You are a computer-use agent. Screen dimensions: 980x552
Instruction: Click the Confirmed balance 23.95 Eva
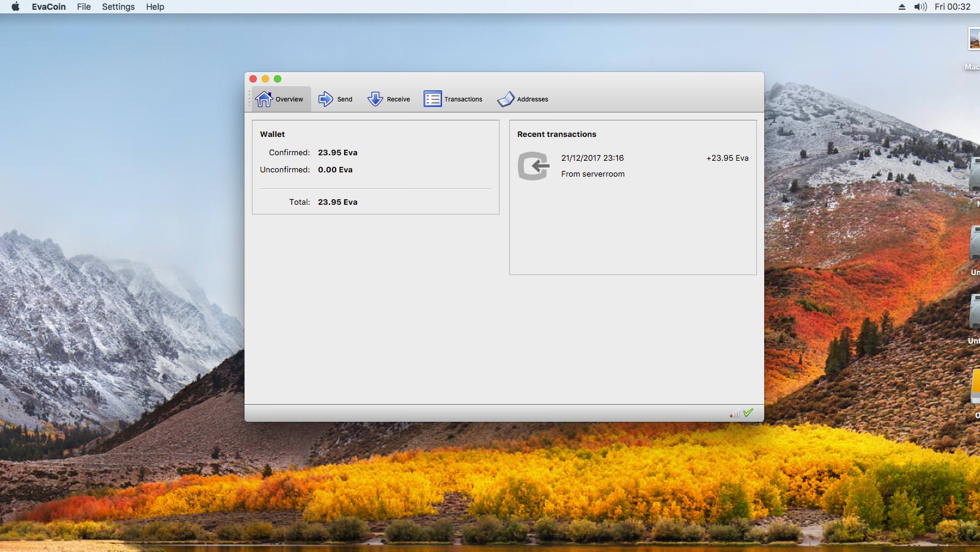click(x=337, y=153)
